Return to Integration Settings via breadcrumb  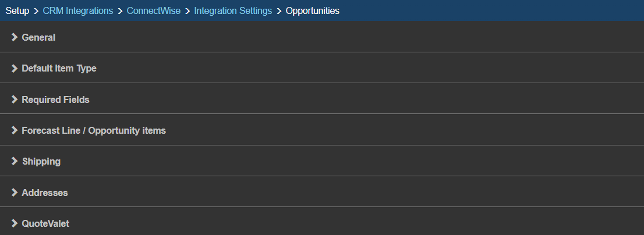233,11
